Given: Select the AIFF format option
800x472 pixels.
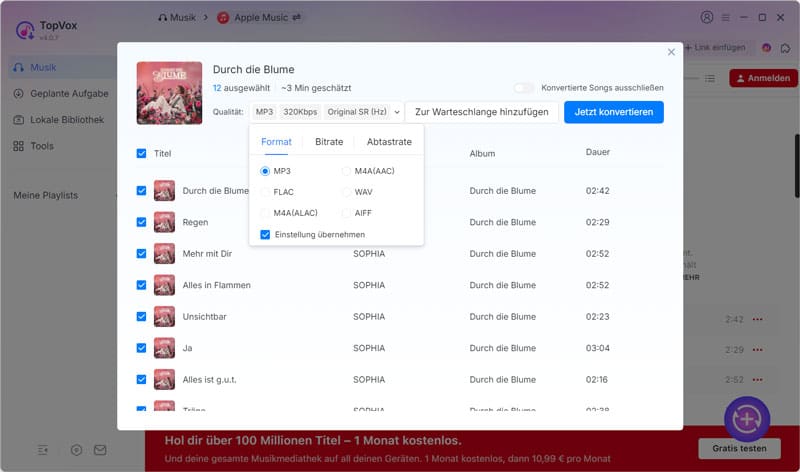Looking at the screenshot, I should pyautogui.click(x=346, y=213).
